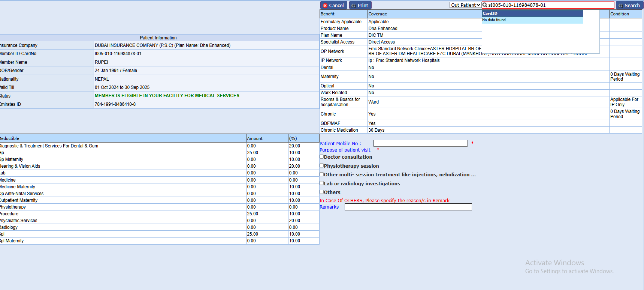
Task: Select the CardID header in suggestion list
Action: tap(532, 14)
